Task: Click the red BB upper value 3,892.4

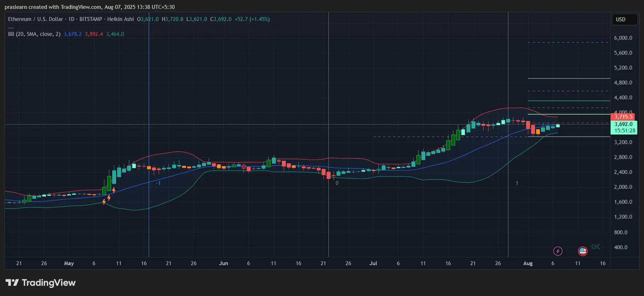Action: pyautogui.click(x=94, y=34)
